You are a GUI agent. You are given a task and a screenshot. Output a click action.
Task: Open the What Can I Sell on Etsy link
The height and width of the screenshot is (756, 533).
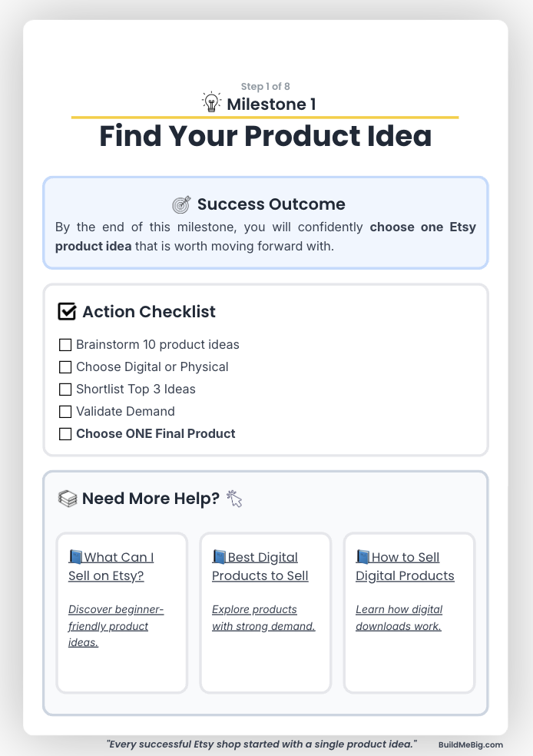point(111,566)
